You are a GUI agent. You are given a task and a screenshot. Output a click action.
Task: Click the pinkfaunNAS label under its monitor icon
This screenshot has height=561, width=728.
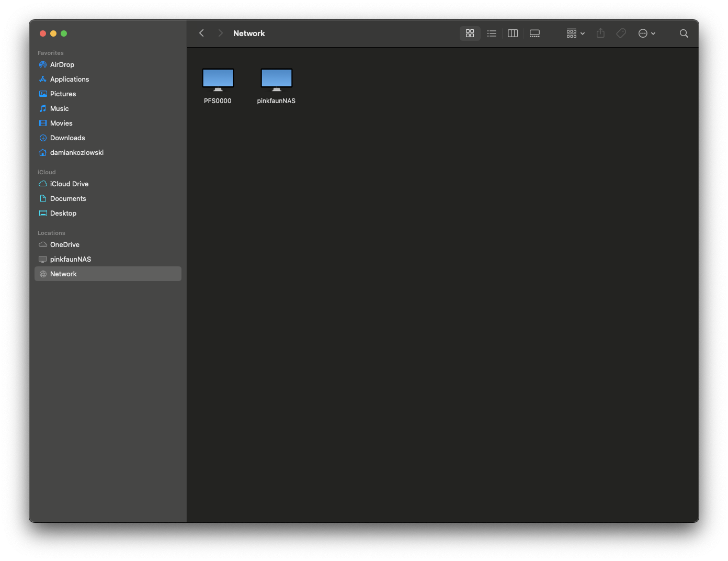[276, 101]
